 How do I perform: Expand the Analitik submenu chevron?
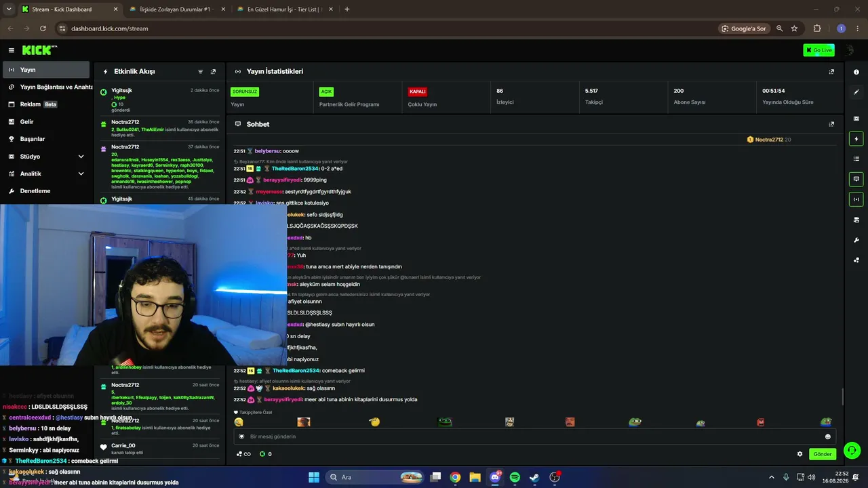81,174
